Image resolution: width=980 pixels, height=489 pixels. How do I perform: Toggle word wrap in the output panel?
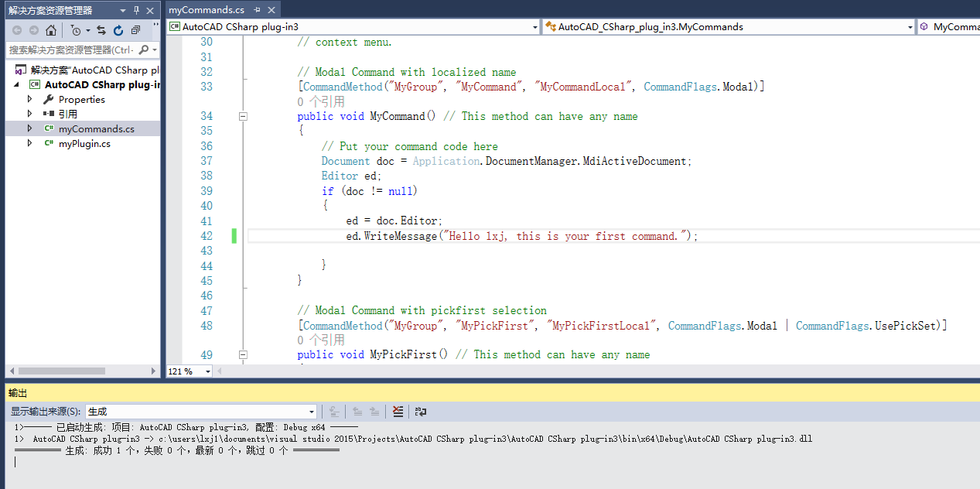[x=421, y=412]
